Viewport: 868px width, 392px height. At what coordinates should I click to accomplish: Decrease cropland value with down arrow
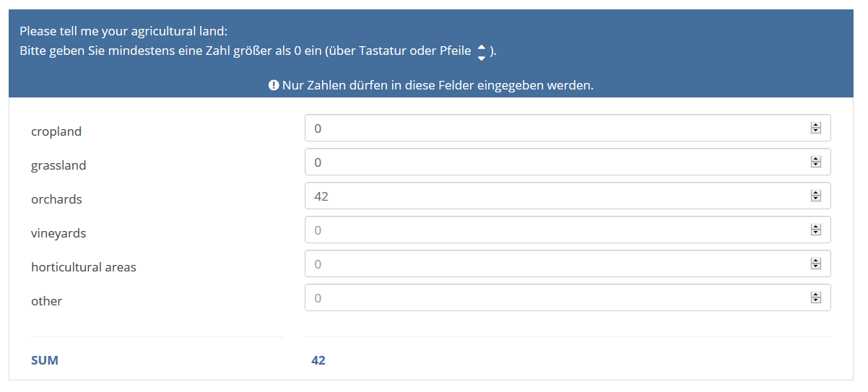(x=816, y=131)
